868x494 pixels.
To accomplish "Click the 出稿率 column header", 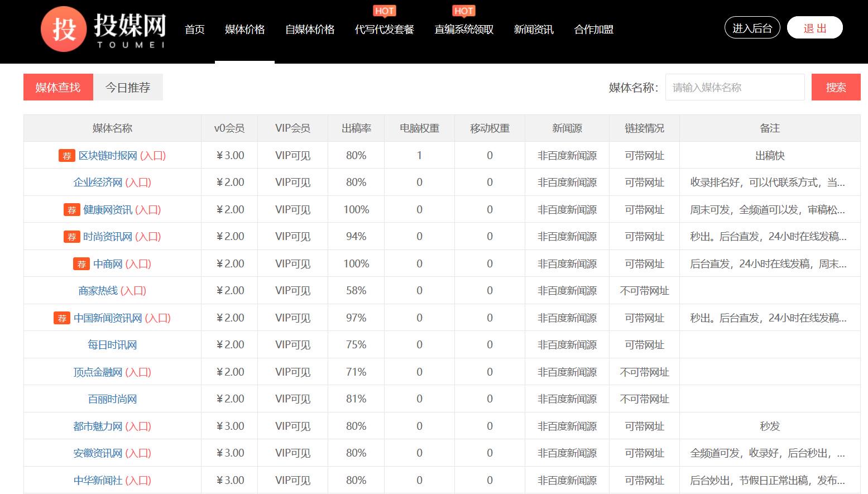I will pyautogui.click(x=356, y=128).
